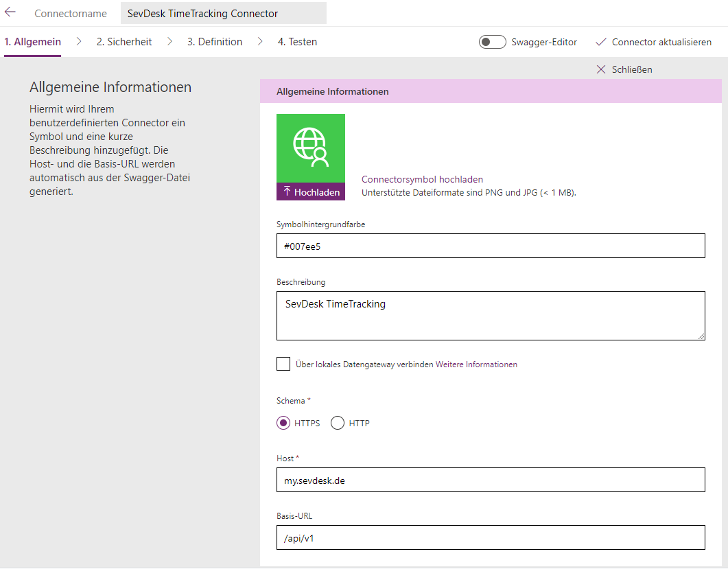
Task: Select the HTTPS radio button
Action: (x=283, y=423)
